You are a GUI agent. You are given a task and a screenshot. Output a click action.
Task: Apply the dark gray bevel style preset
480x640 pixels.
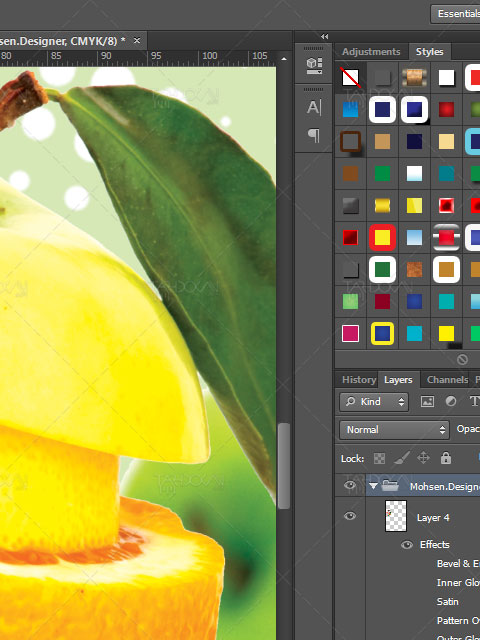click(x=350, y=205)
